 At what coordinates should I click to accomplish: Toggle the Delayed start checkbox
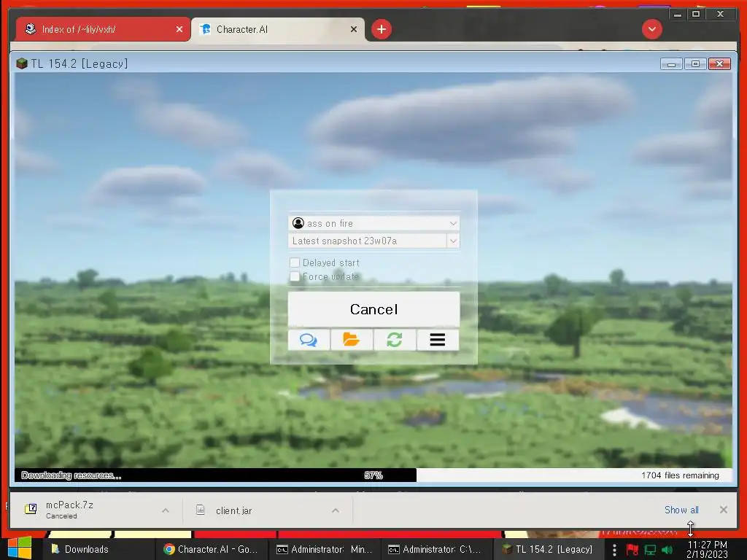click(295, 262)
